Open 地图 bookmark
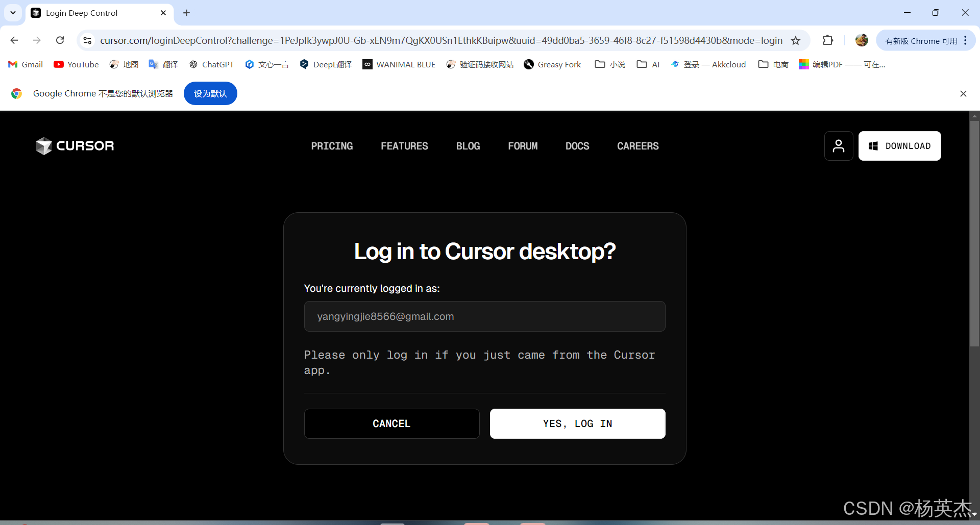This screenshot has width=980, height=525. [124, 64]
